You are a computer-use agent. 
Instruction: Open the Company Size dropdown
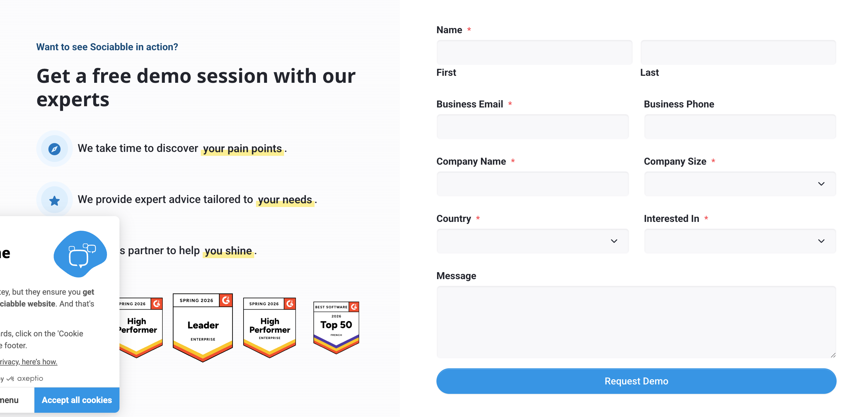[740, 184]
